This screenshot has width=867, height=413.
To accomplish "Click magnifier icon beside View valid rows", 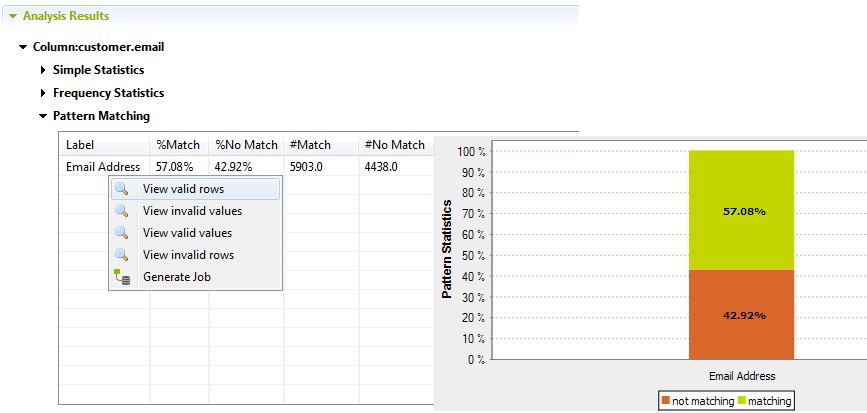I will (x=121, y=189).
